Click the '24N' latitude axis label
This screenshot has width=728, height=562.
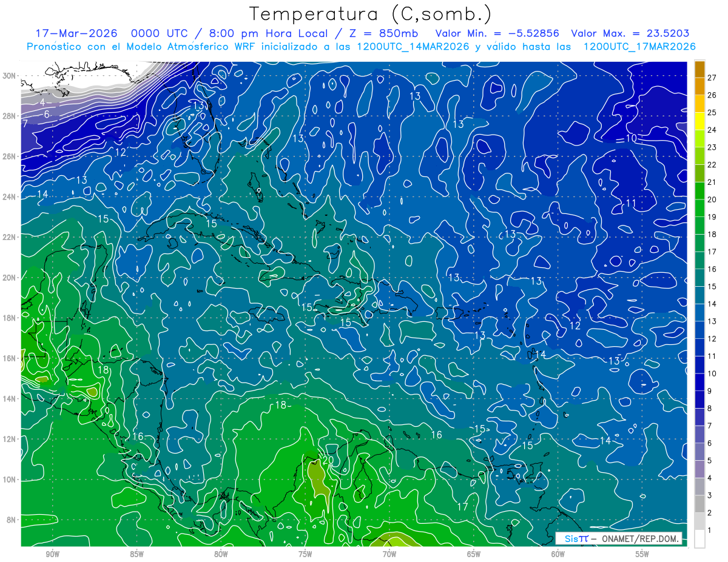click(10, 196)
